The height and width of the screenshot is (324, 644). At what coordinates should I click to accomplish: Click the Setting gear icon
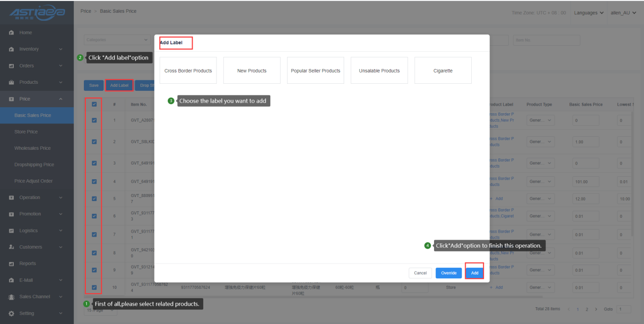point(11,313)
